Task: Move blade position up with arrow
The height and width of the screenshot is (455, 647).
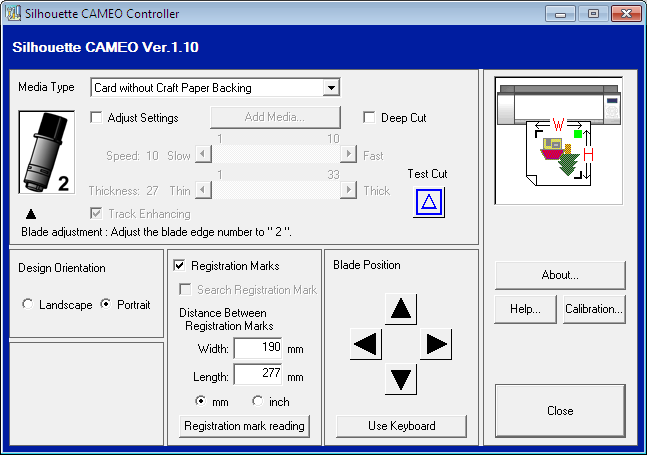Action: [401, 309]
